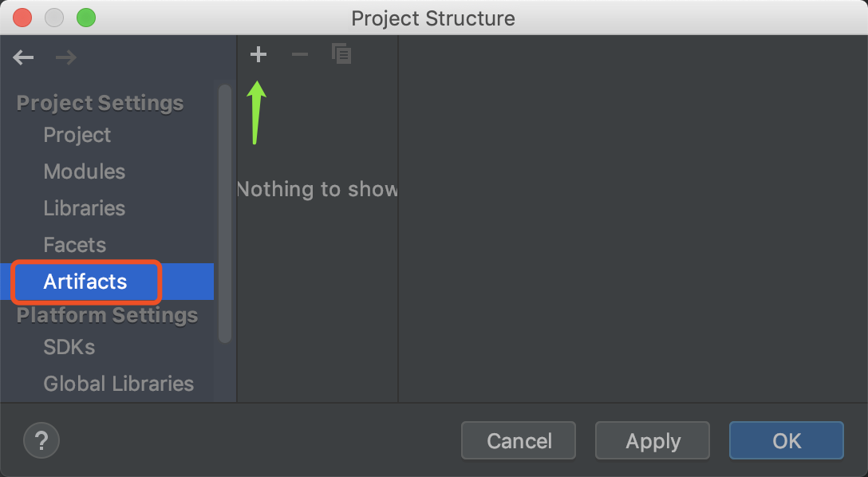Click the Remove artifact minus icon

pos(300,55)
